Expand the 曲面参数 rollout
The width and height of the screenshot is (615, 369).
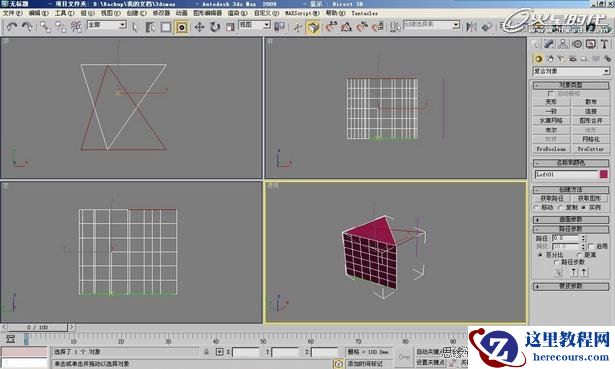pos(571,220)
